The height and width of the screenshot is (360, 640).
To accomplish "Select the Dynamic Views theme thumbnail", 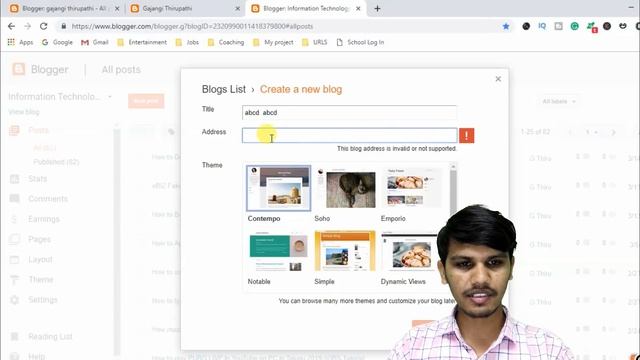I will 410,251.
